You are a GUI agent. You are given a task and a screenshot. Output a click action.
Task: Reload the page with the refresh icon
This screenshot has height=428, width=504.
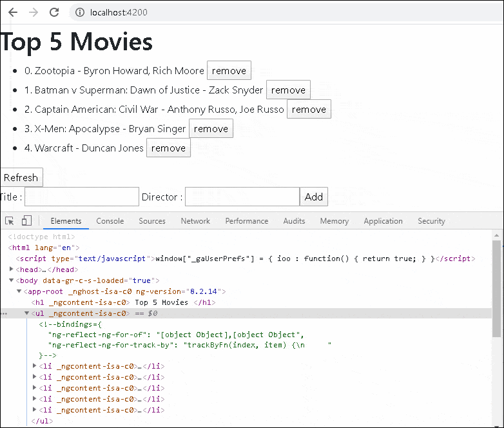tap(54, 12)
